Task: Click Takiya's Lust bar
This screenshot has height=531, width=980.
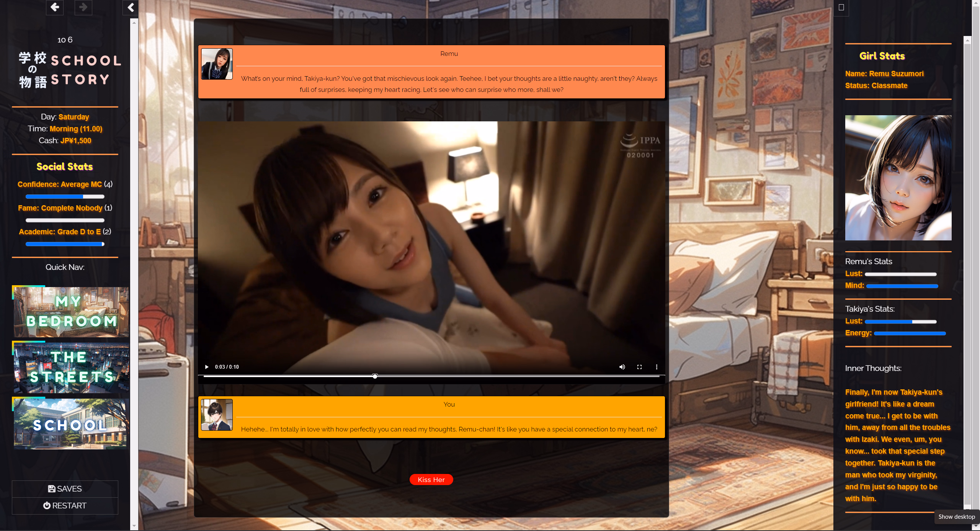Action: [900, 322]
